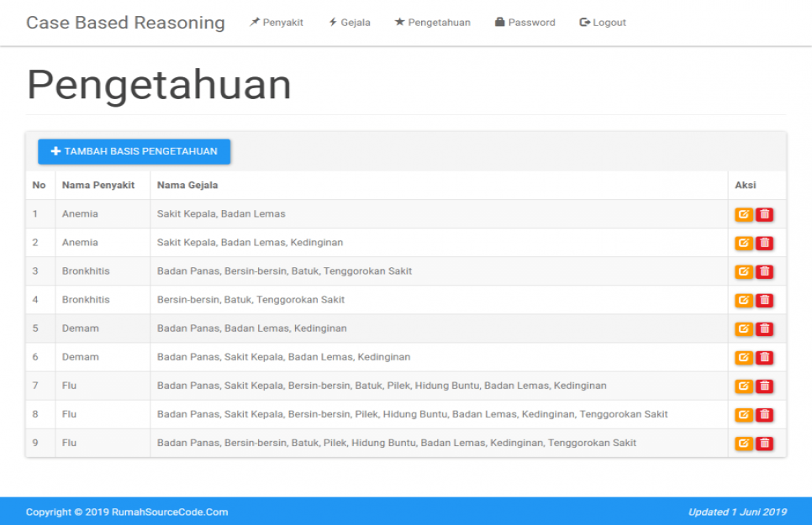
Task: Click the padlock Password icon
Action: coord(499,22)
